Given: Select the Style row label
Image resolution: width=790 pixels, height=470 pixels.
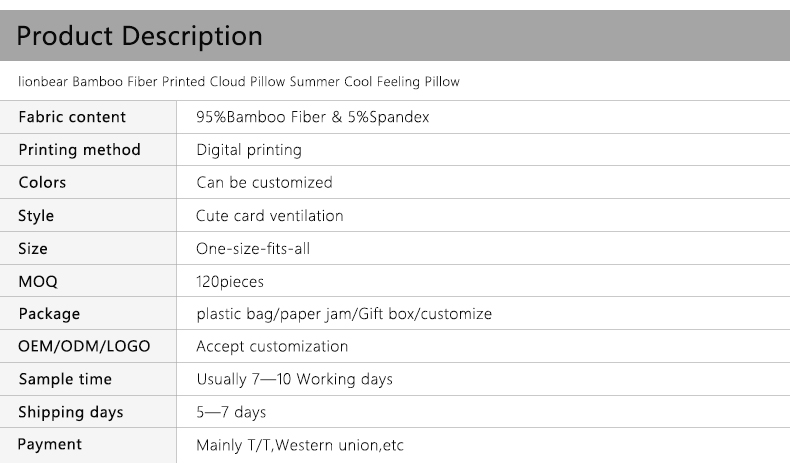Looking at the screenshot, I should pos(36,216).
